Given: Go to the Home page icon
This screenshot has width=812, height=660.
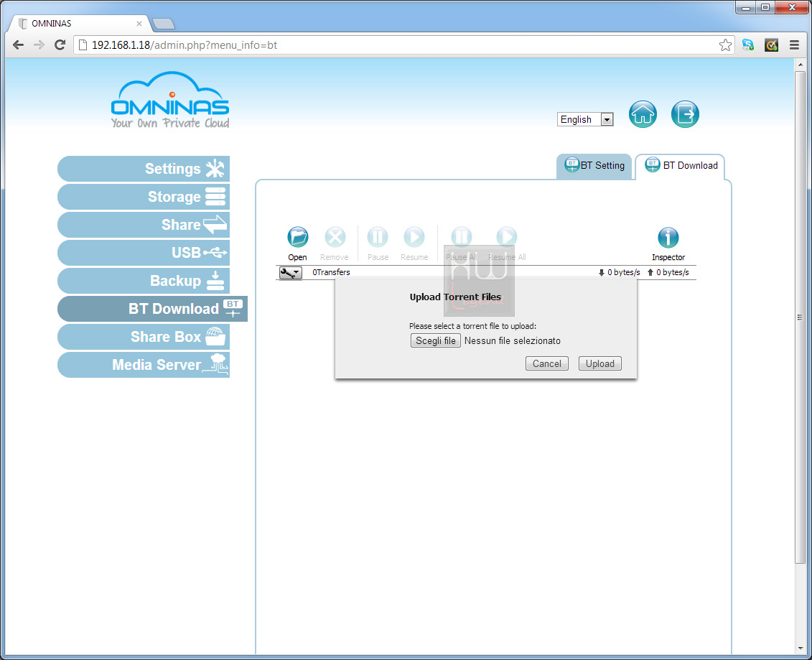Looking at the screenshot, I should (x=643, y=114).
